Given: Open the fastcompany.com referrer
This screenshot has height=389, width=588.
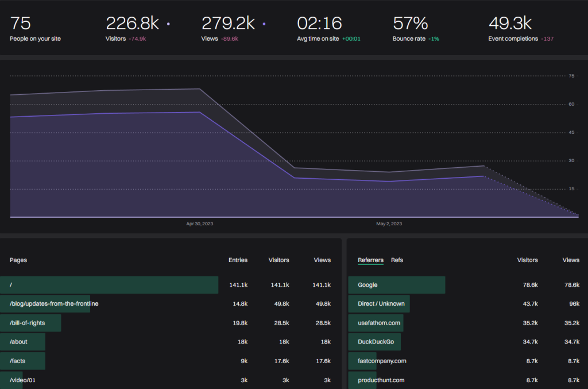Looking at the screenshot, I should pos(382,361).
